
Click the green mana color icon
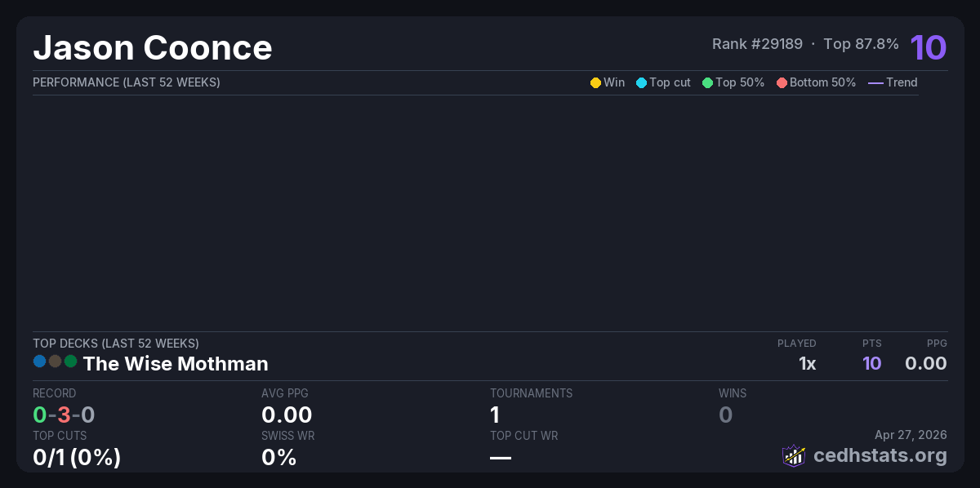click(x=70, y=361)
